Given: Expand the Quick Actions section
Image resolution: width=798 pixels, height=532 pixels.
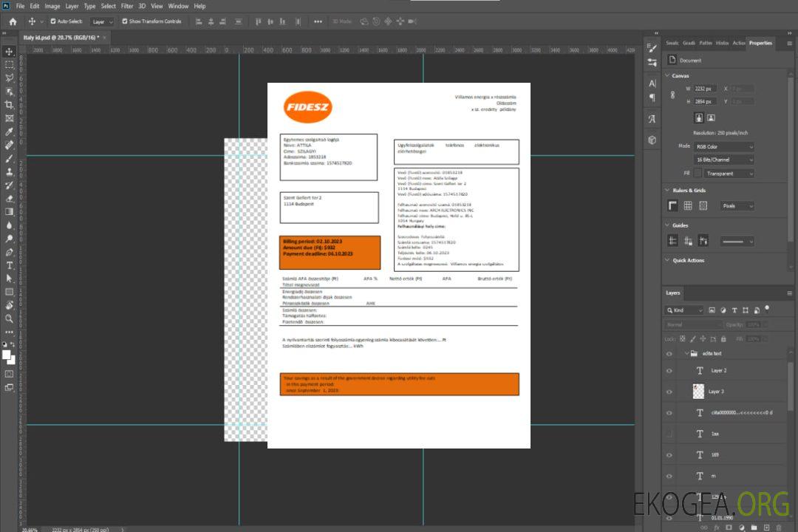Looking at the screenshot, I should pos(668,260).
